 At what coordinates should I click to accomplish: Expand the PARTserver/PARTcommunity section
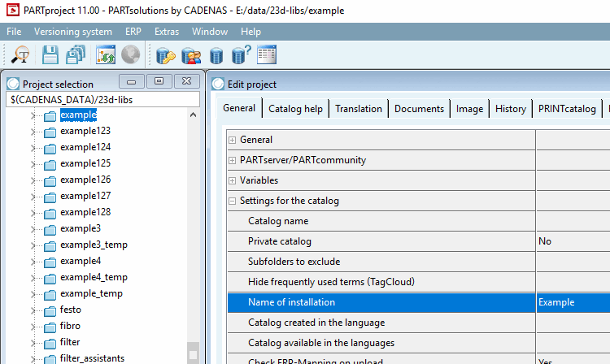[x=233, y=160]
